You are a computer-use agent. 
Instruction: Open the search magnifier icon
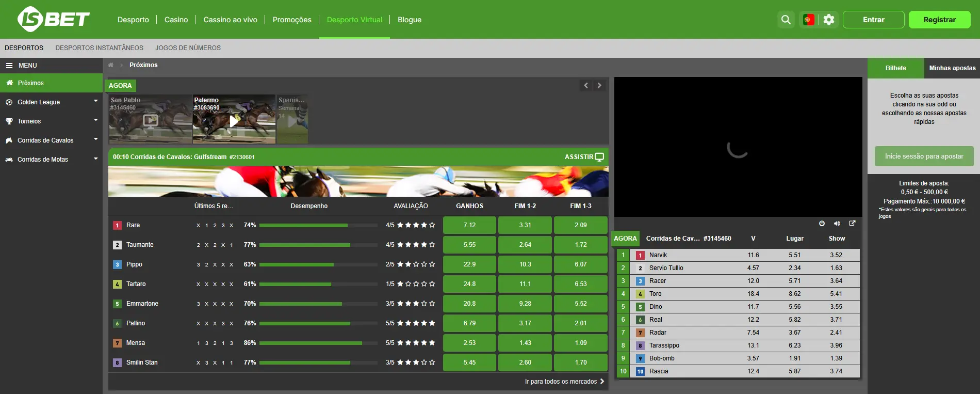786,20
